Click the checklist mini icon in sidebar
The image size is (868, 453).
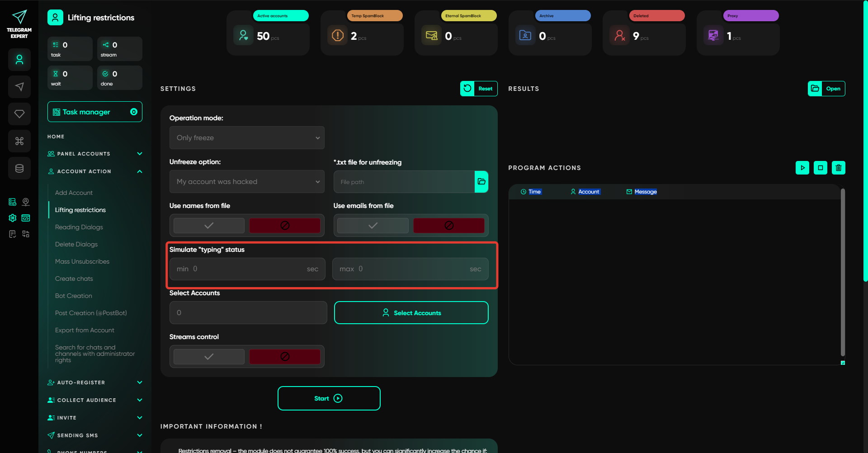point(13,234)
